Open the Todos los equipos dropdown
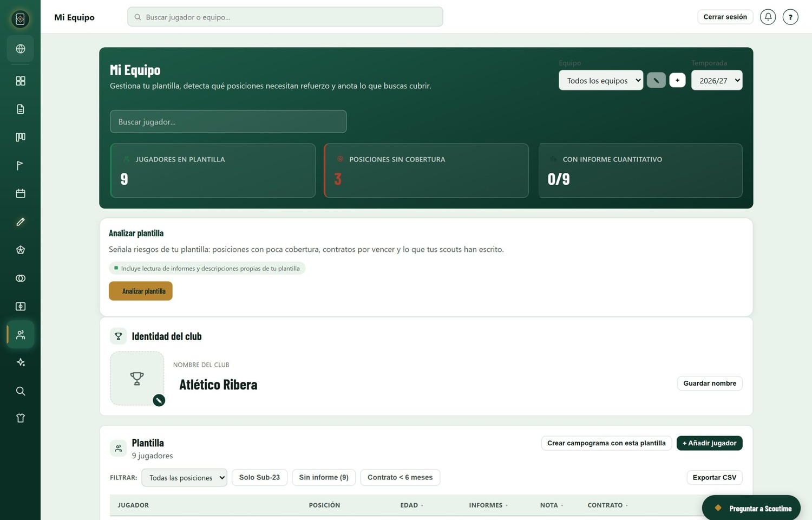The image size is (812, 520). point(601,80)
